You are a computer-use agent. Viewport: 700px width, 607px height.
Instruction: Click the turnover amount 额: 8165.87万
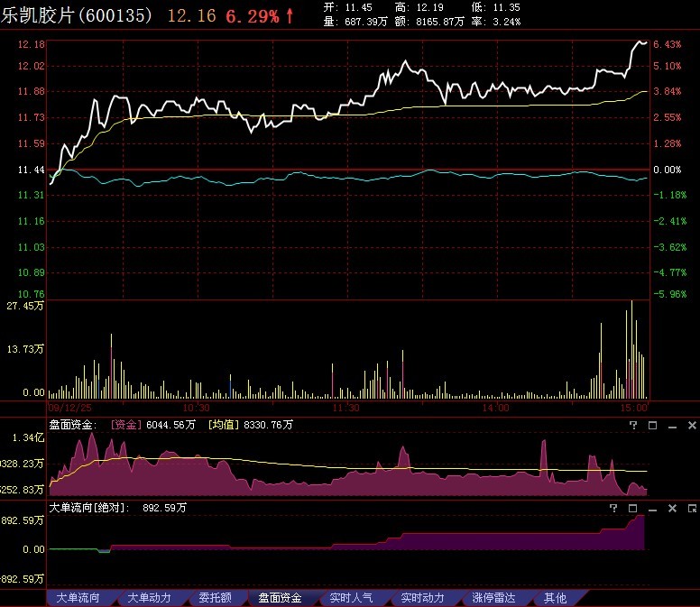coord(429,22)
